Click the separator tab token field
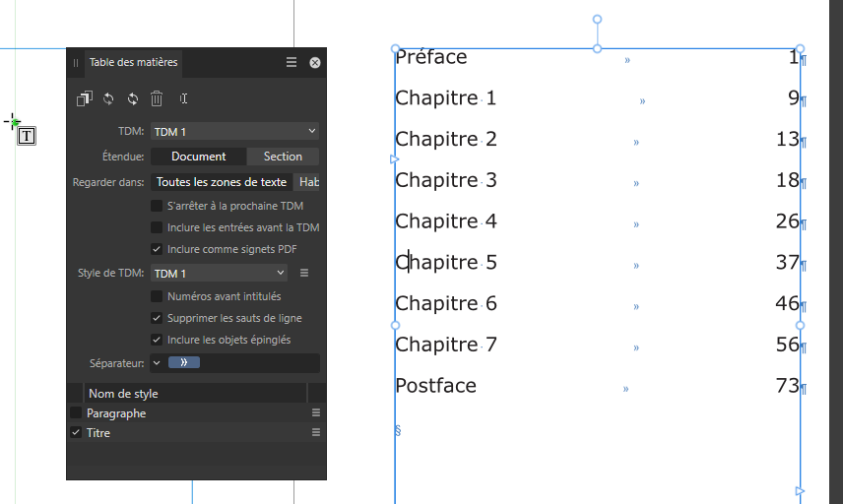Screen dimensions: 843x504 tap(184, 362)
